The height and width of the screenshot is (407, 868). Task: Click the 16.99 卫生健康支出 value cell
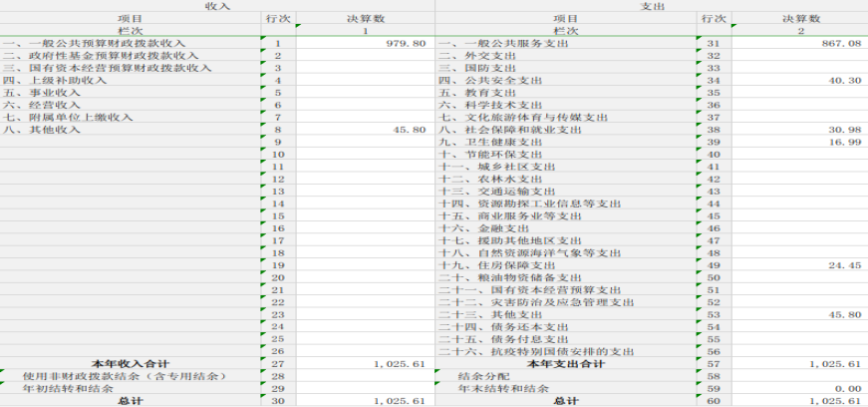click(x=800, y=142)
